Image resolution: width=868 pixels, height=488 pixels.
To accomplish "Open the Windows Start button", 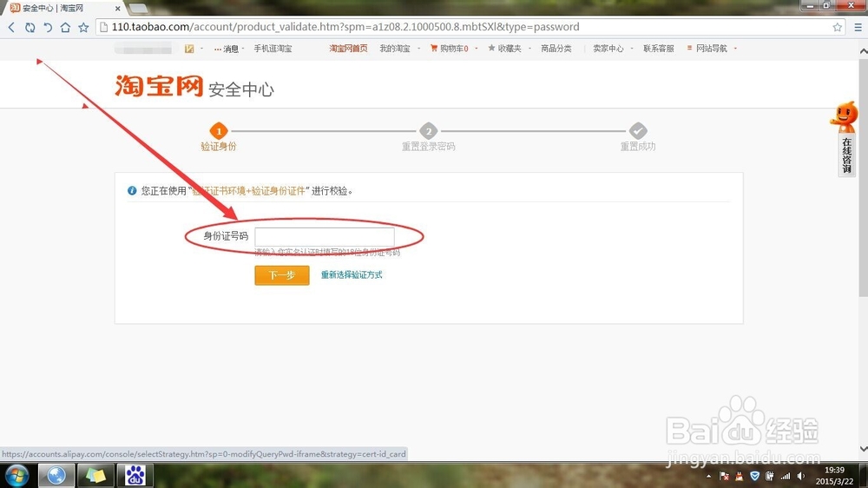I will pyautogui.click(x=16, y=476).
